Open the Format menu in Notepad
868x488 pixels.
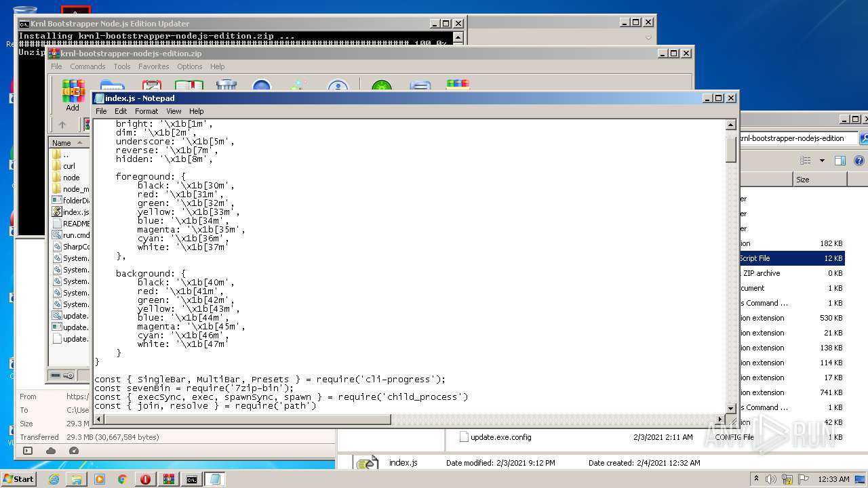pos(146,111)
